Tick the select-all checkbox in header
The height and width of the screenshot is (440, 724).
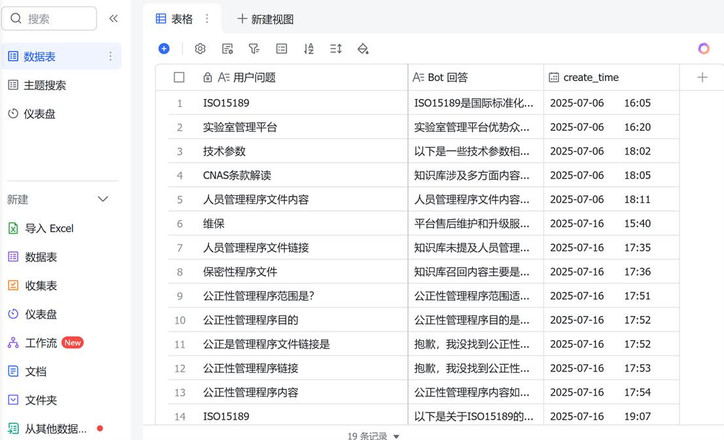pyautogui.click(x=179, y=77)
